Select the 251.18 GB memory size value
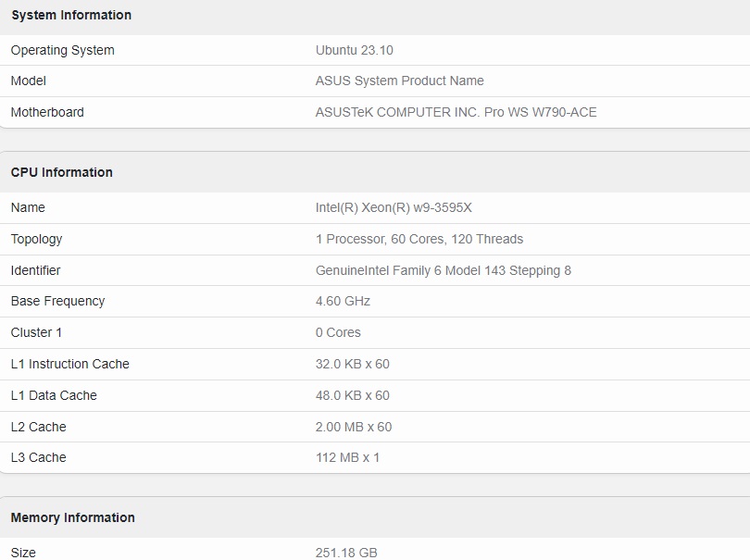 (x=346, y=553)
